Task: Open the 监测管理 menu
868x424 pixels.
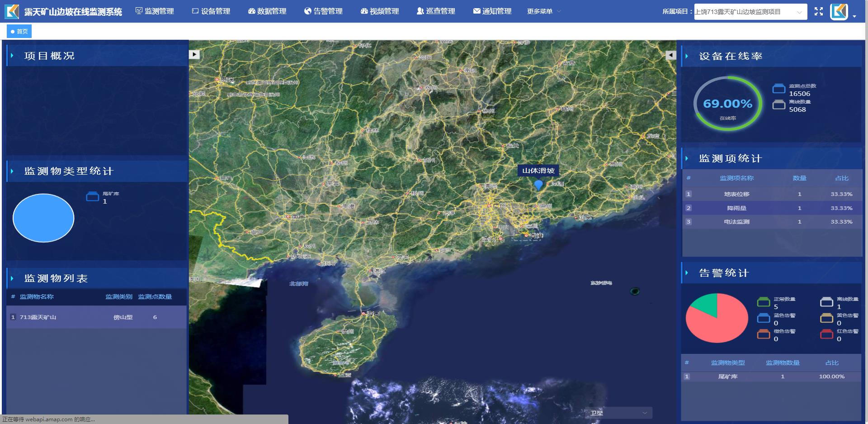Action: coord(155,11)
